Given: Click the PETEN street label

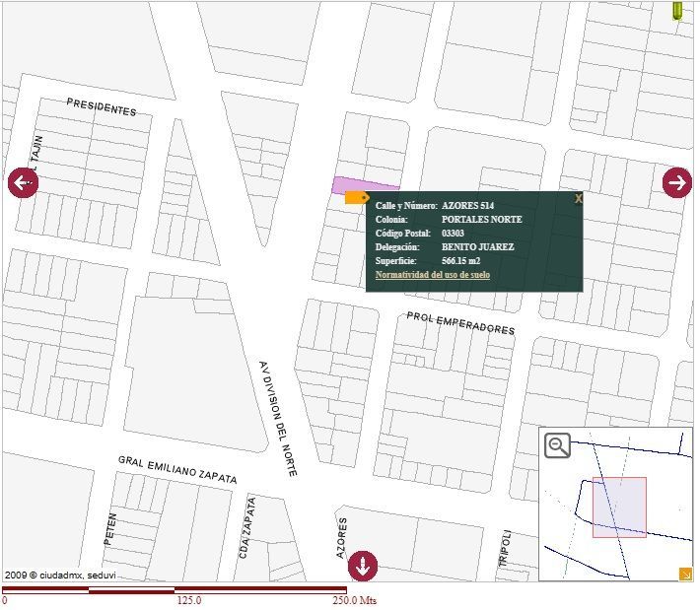Looking at the screenshot, I should [110, 529].
